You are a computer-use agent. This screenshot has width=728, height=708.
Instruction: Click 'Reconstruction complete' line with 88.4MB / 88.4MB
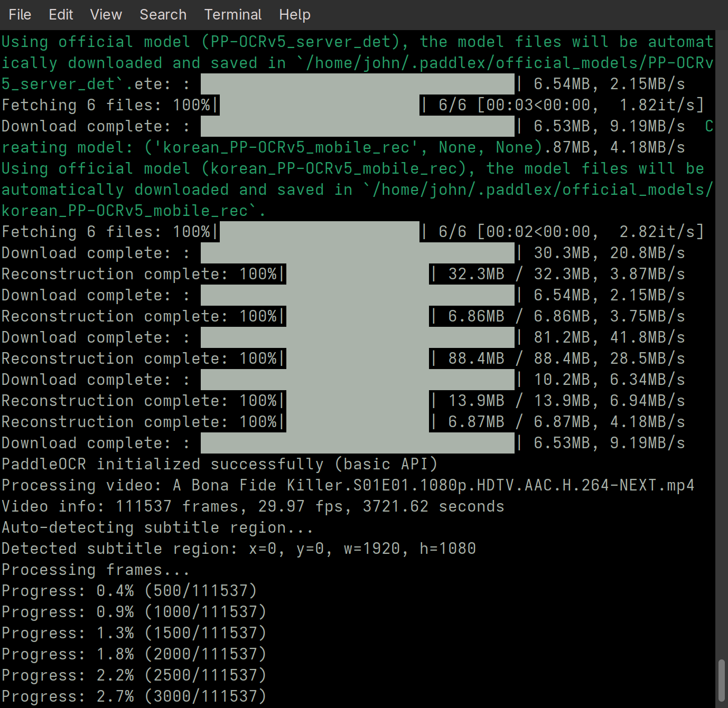[x=343, y=358]
